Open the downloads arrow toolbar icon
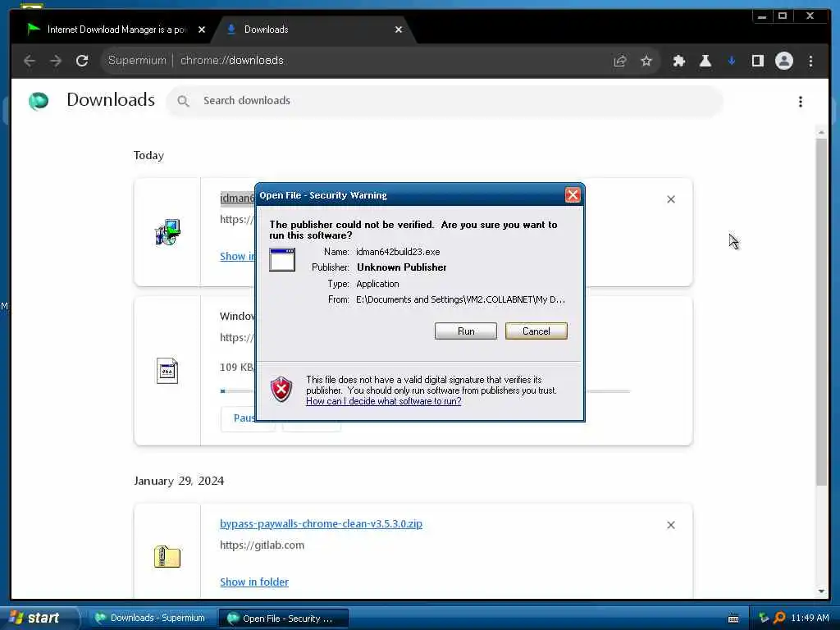Image resolution: width=840 pixels, height=630 pixels. 731,61
